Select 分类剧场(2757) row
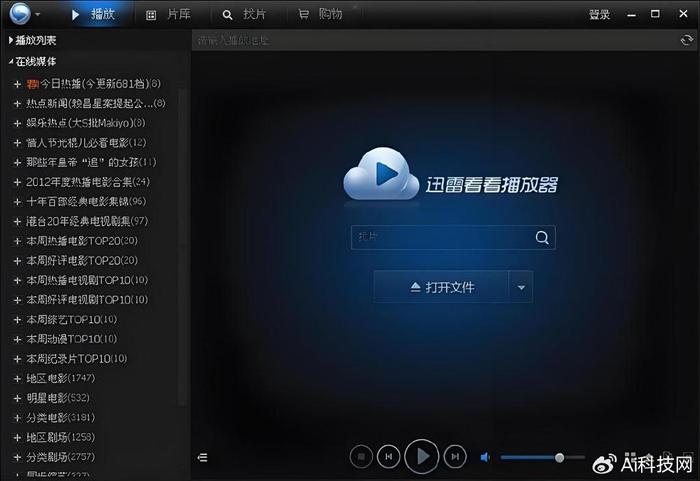This screenshot has width=700, height=481. (x=61, y=457)
